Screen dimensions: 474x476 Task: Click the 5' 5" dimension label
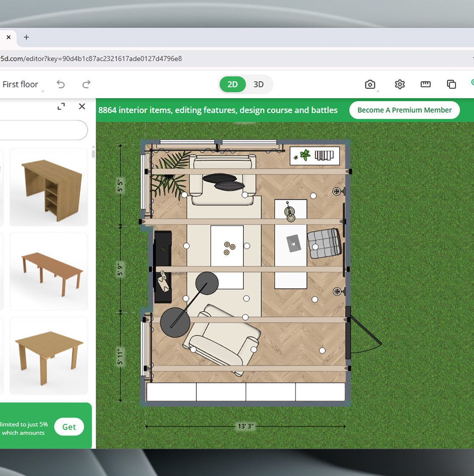pyautogui.click(x=120, y=186)
